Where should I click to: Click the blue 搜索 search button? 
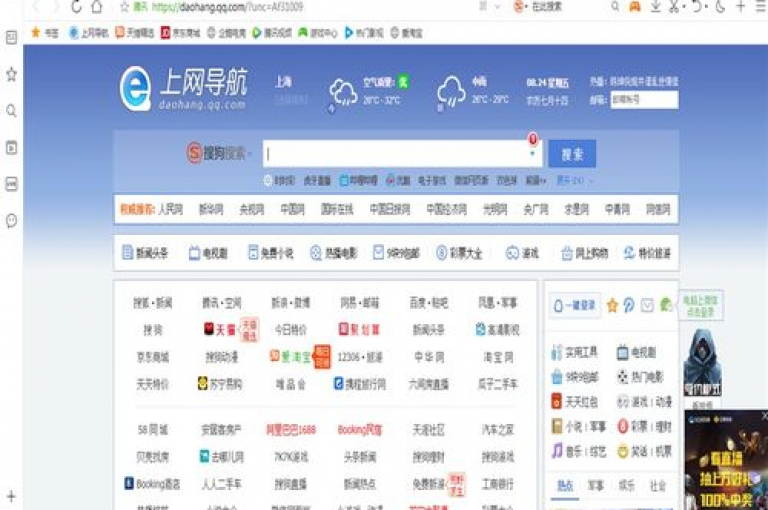(572, 154)
